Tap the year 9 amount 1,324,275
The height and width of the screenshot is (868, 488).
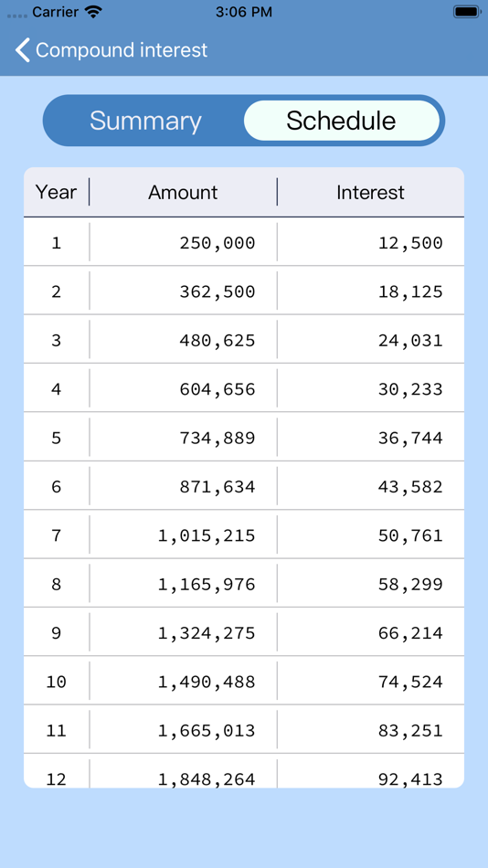pos(207,633)
